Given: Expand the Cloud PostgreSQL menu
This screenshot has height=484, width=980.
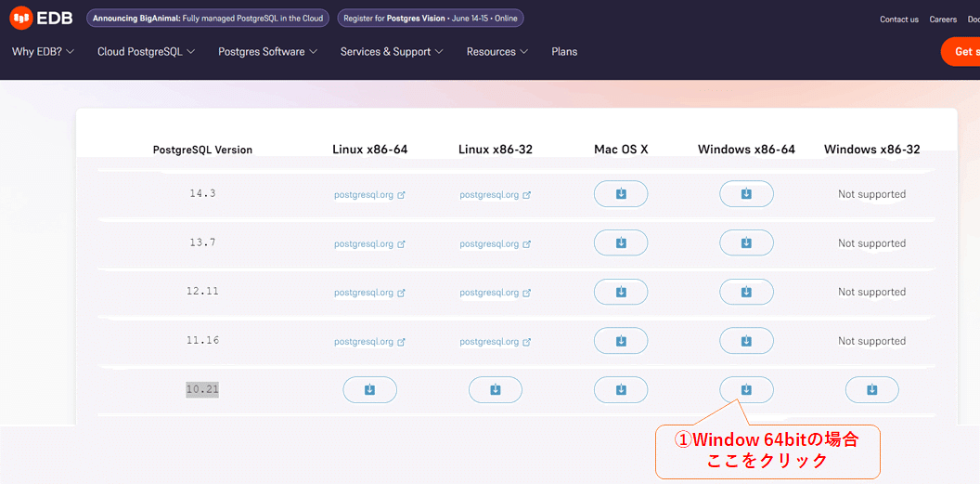Looking at the screenshot, I should (147, 52).
